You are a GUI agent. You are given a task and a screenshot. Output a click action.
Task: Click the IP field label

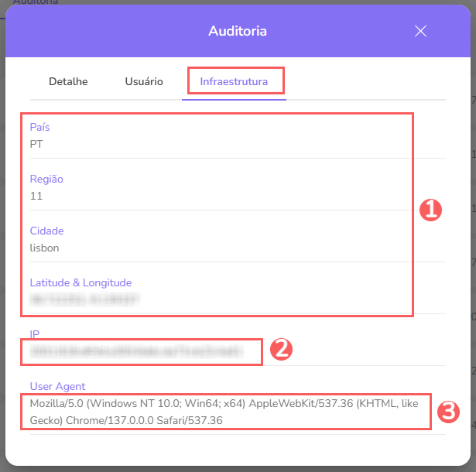tap(35, 334)
